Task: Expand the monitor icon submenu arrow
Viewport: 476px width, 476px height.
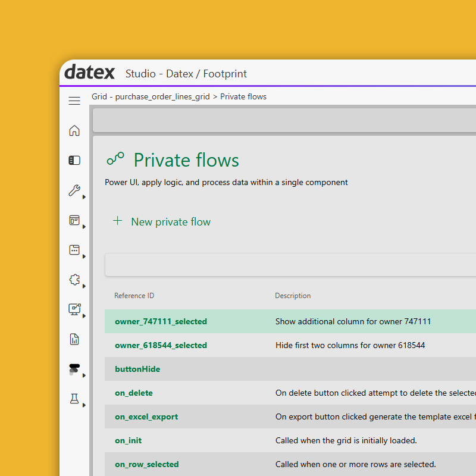Action: pos(84,316)
